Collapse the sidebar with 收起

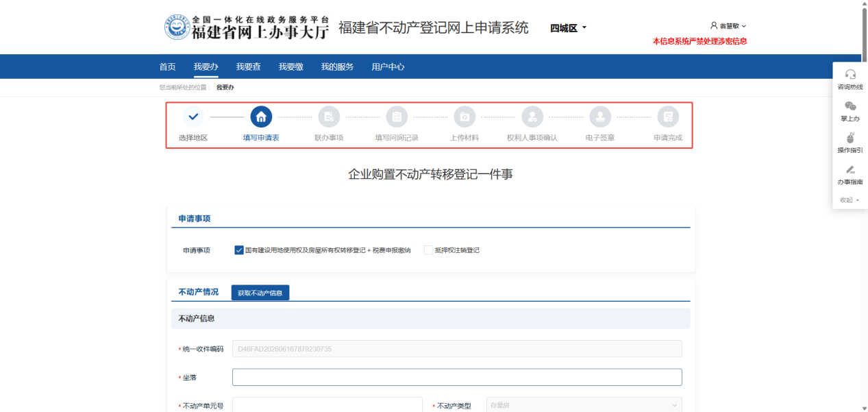coord(850,200)
